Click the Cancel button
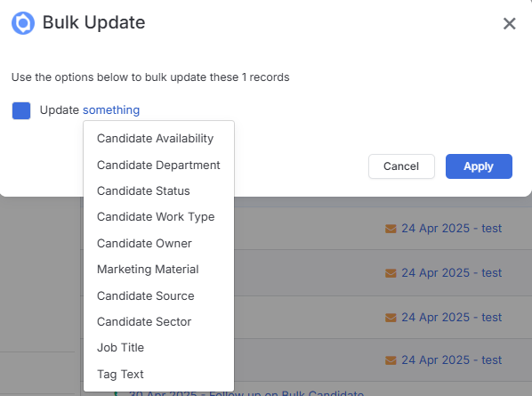This screenshot has height=396, width=532. pyautogui.click(x=401, y=166)
